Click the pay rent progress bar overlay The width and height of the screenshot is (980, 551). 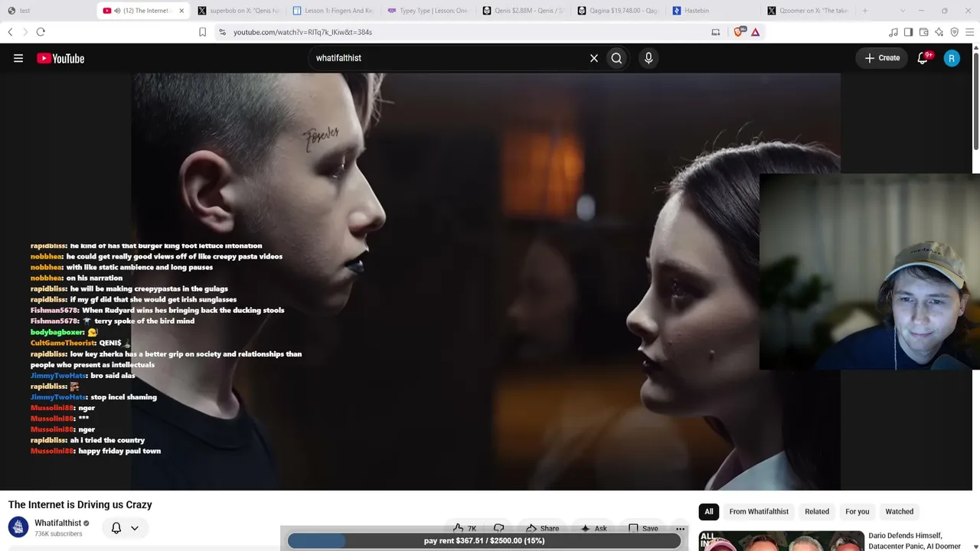[x=484, y=540]
